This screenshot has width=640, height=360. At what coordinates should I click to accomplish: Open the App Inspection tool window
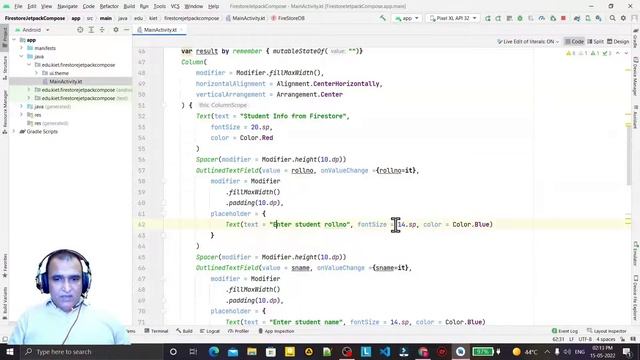(x=276, y=331)
